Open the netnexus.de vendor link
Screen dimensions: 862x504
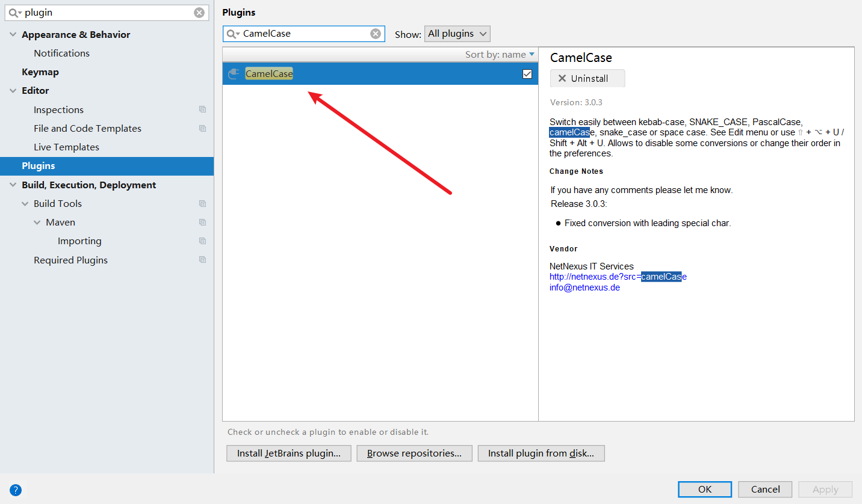618,277
